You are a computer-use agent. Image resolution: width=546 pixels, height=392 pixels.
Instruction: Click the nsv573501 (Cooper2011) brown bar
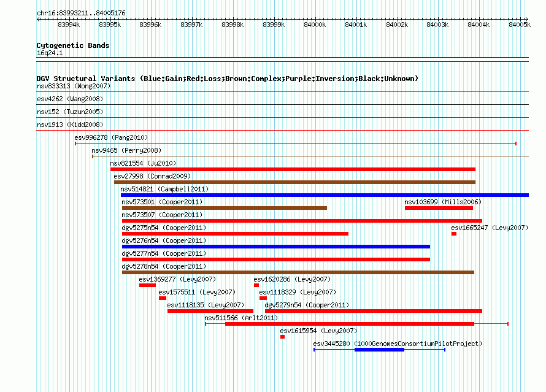225,208
